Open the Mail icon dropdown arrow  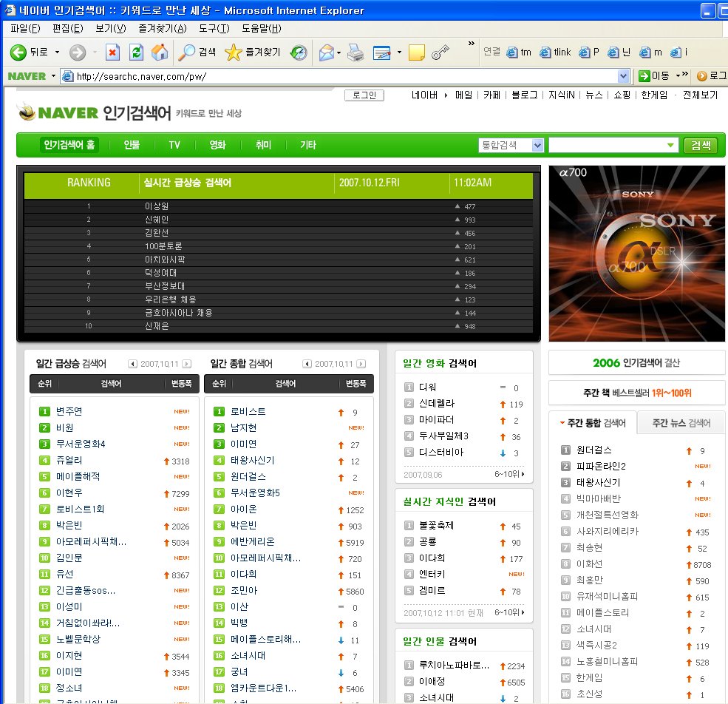click(339, 53)
